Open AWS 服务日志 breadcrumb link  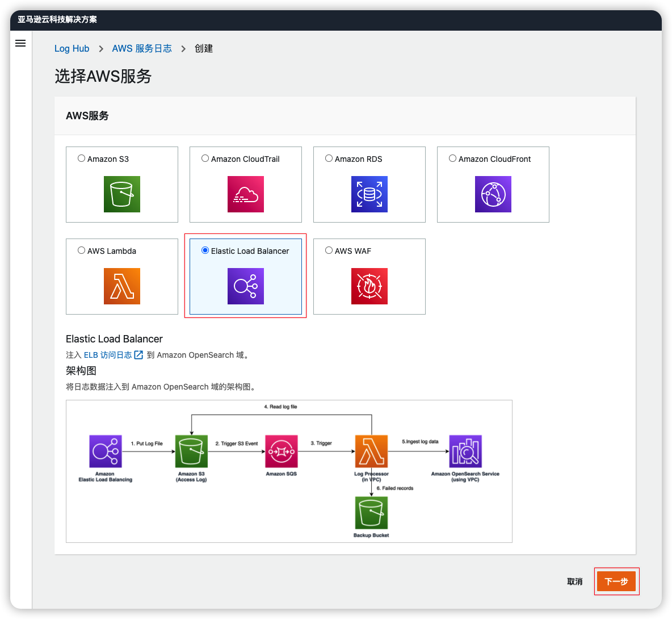coord(142,48)
